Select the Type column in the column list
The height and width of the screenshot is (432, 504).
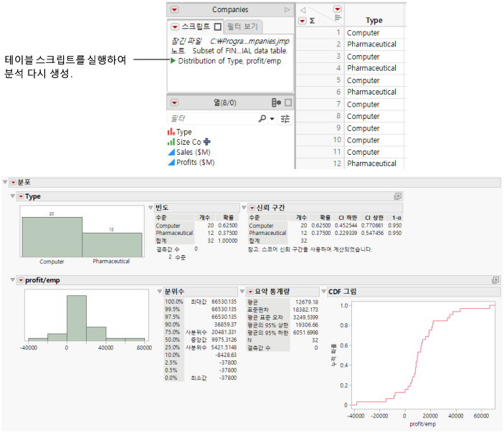pyautogui.click(x=184, y=132)
